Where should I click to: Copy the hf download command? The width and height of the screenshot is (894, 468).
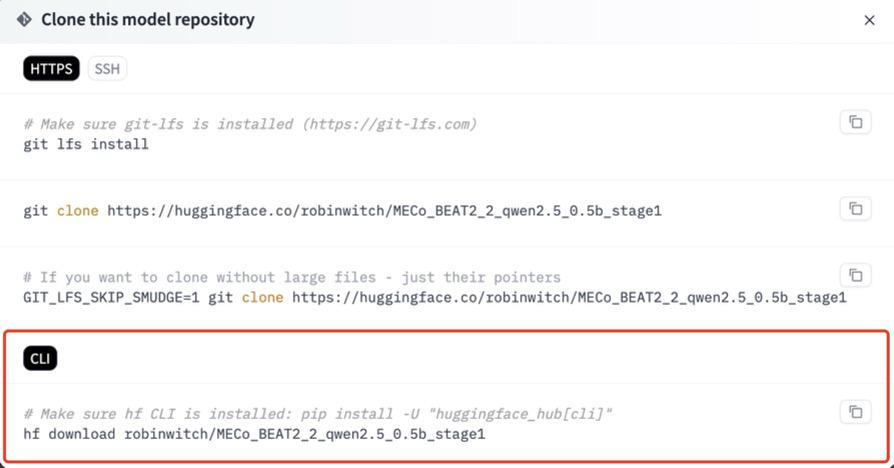coord(855,411)
